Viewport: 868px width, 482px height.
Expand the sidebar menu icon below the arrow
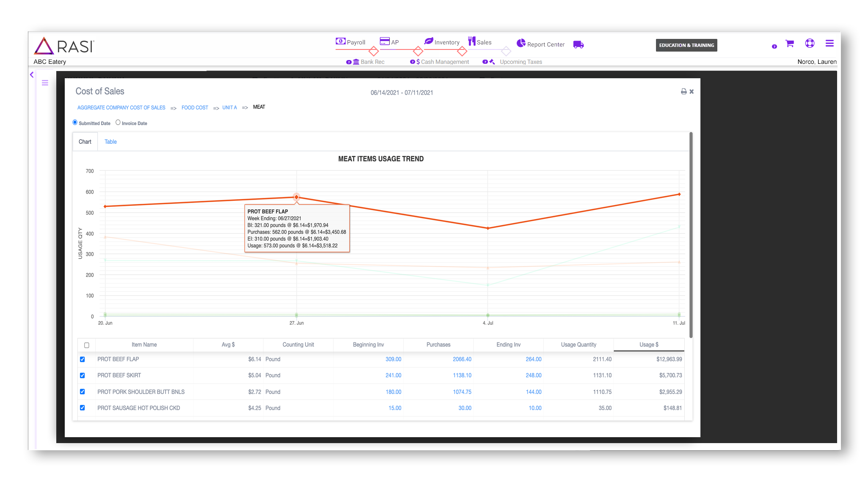pyautogui.click(x=45, y=83)
